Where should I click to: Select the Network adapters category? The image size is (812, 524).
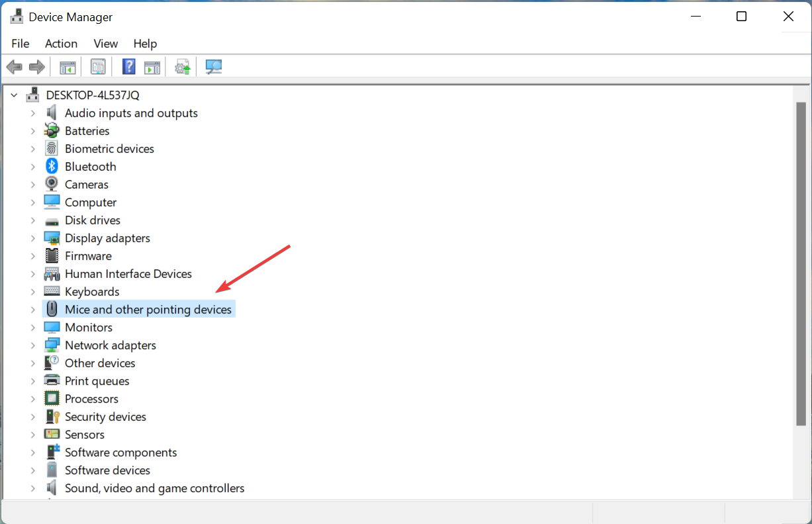(110, 345)
